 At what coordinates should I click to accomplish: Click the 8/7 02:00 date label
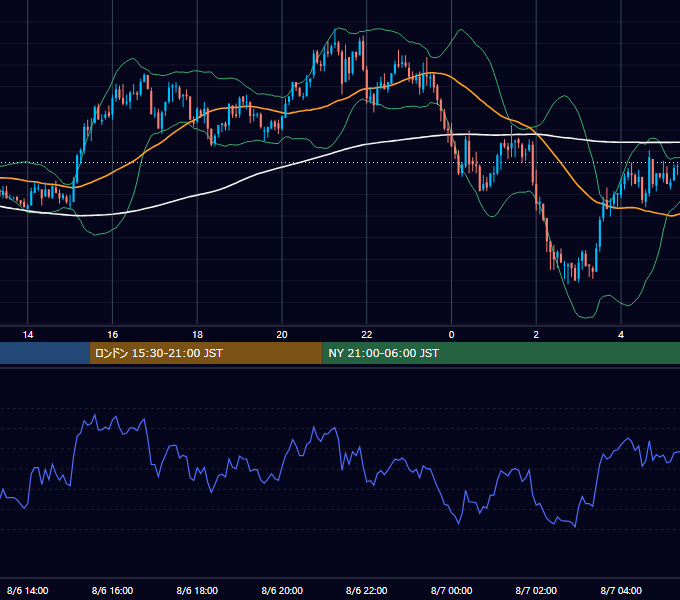536,590
